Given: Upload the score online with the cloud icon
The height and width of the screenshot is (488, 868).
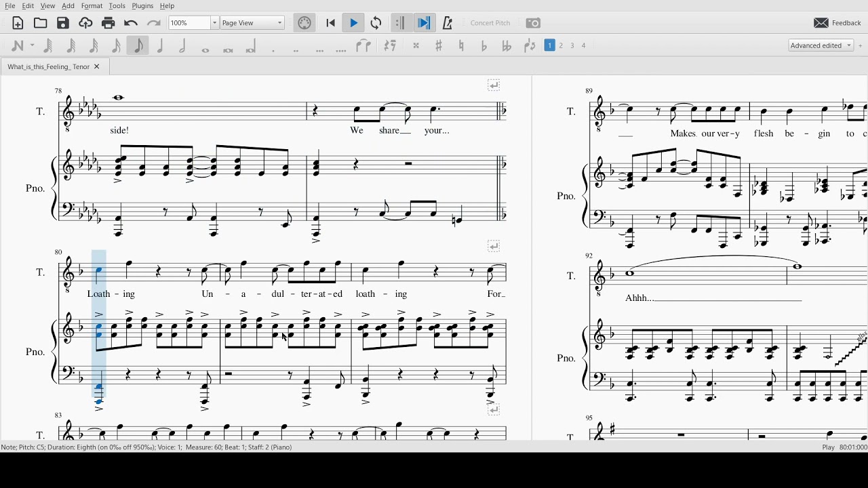Looking at the screenshot, I should pyautogui.click(x=85, y=23).
